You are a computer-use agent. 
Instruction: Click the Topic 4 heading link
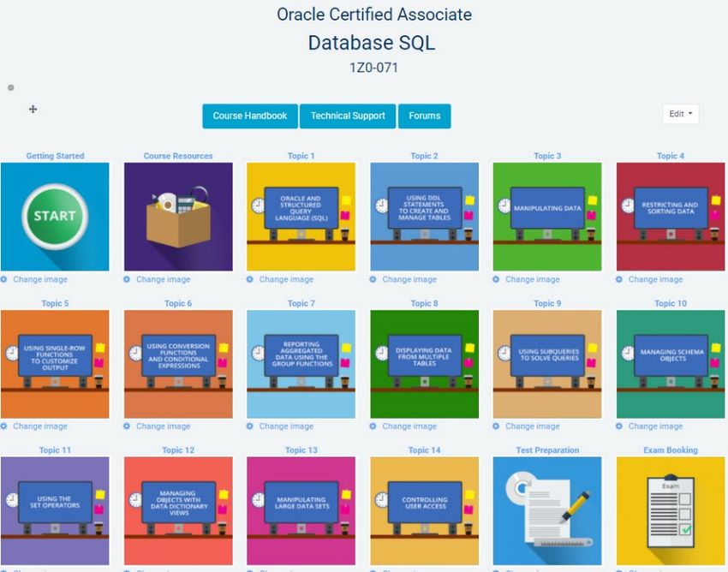[671, 156]
